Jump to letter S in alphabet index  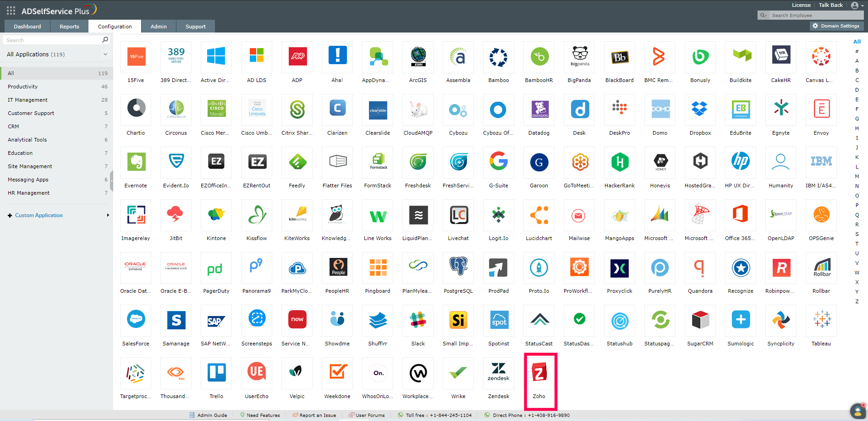857,234
